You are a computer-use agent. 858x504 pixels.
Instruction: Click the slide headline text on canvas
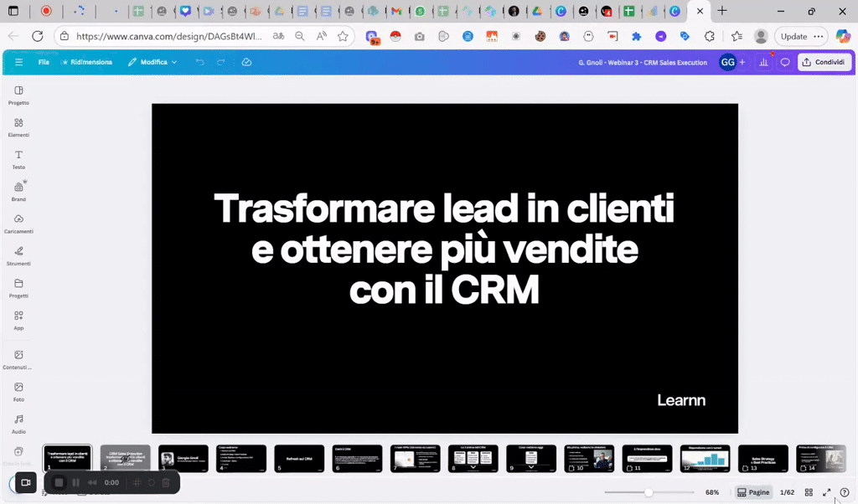tap(444, 248)
